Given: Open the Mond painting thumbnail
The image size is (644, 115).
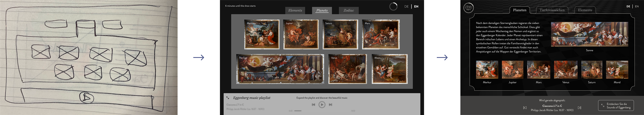Looking at the screenshot, I should (x=617, y=70).
